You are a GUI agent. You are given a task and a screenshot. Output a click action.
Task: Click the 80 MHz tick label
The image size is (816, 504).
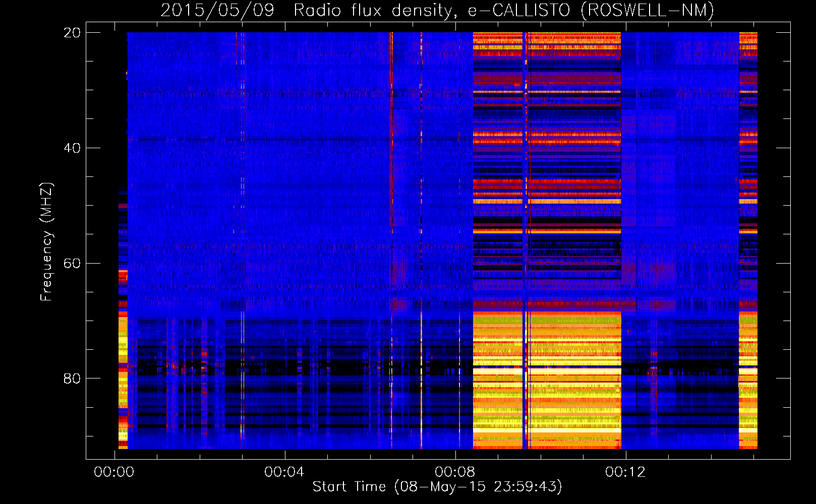click(x=72, y=379)
